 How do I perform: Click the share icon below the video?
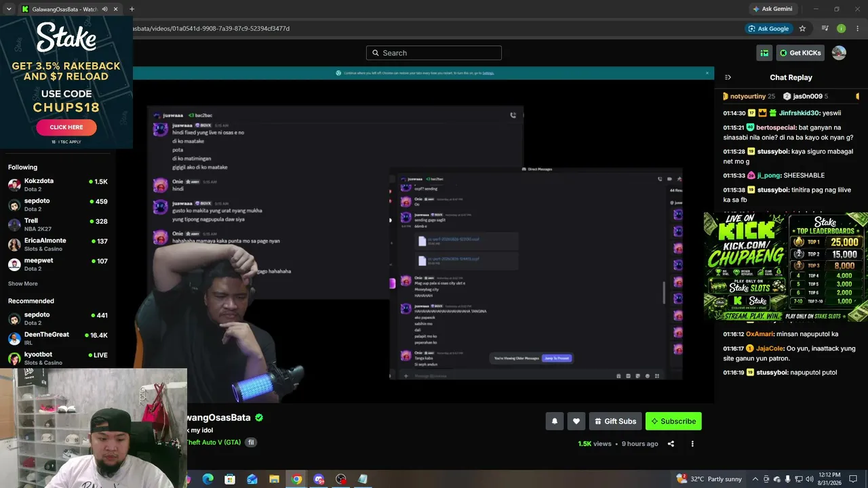point(671,444)
